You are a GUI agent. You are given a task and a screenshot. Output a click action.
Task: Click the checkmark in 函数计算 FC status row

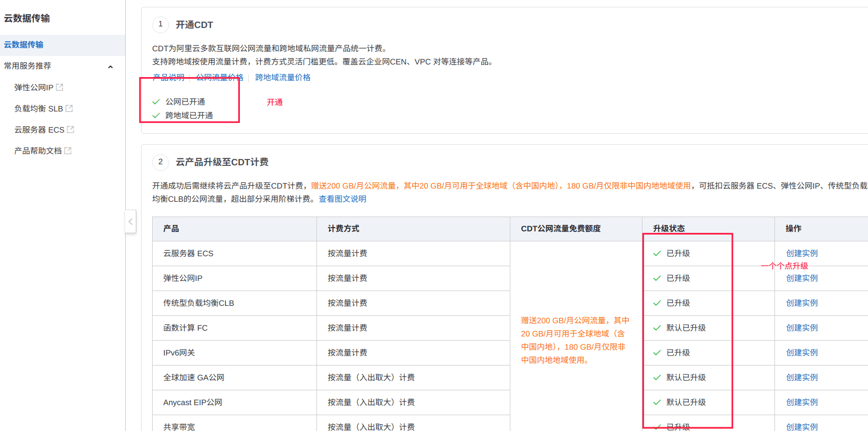[657, 328]
